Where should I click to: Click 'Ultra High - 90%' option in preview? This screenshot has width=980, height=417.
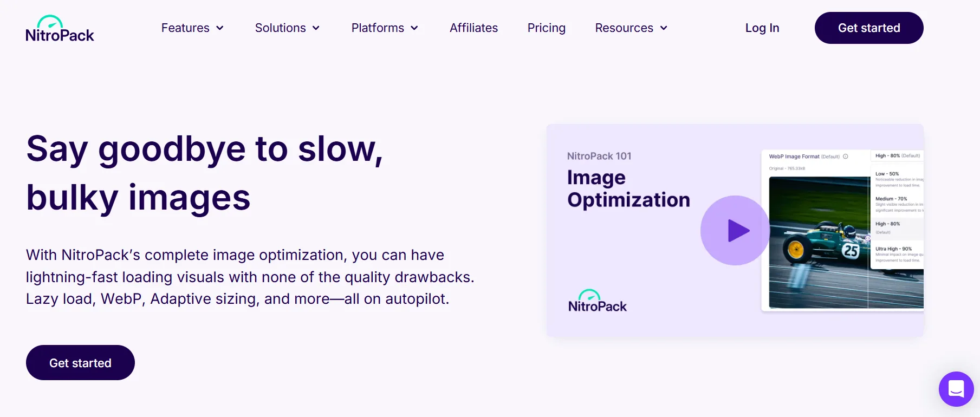pos(893,249)
